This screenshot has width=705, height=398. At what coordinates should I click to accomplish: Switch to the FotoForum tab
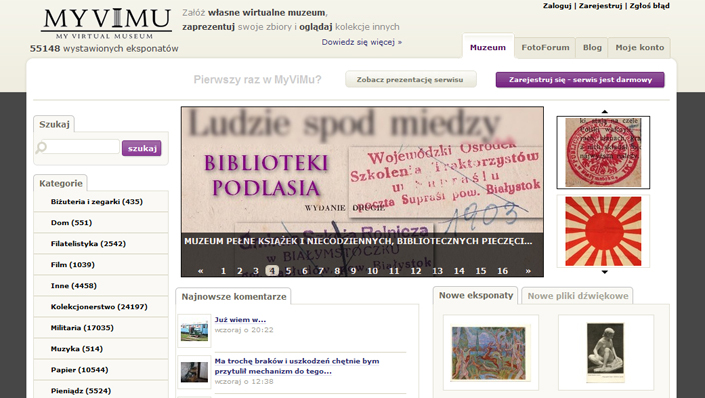point(545,48)
